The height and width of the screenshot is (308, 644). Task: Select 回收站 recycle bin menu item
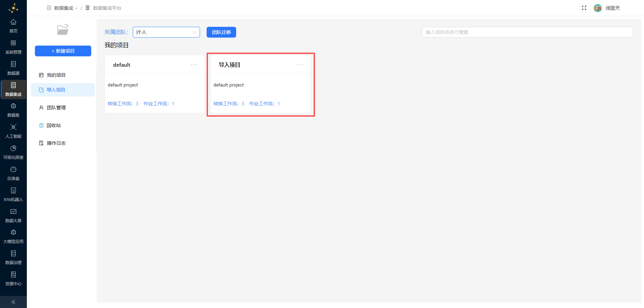[54, 125]
